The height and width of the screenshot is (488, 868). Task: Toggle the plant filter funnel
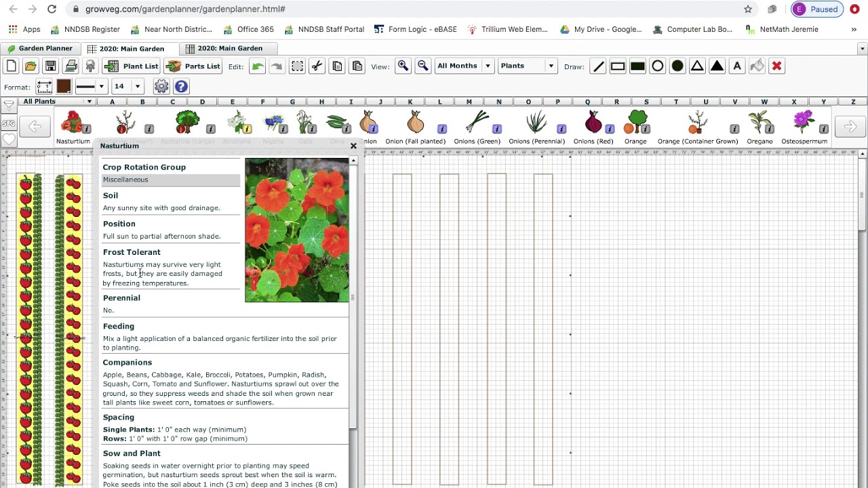(x=9, y=106)
